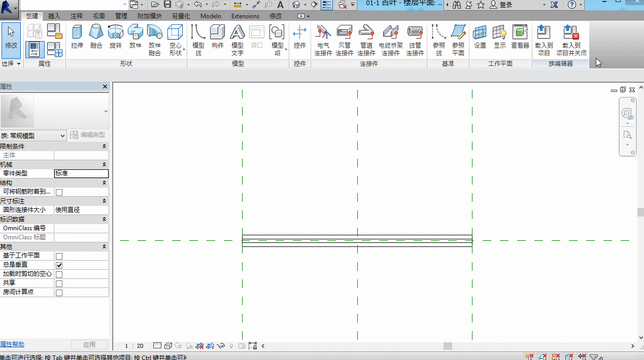This screenshot has height=360, width=644.
Task: Activate the 旋转 (Revolve) tool
Action: (116, 37)
